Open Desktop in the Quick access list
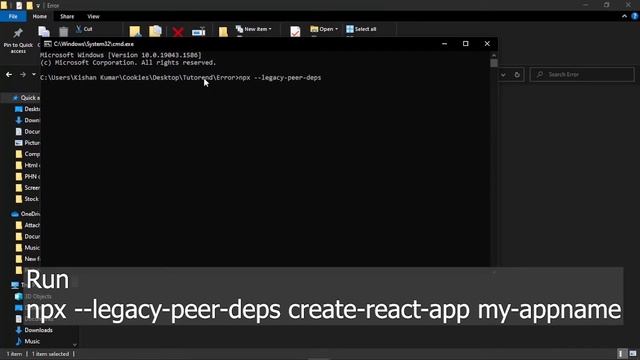This screenshot has height=360, width=640. (x=28, y=109)
